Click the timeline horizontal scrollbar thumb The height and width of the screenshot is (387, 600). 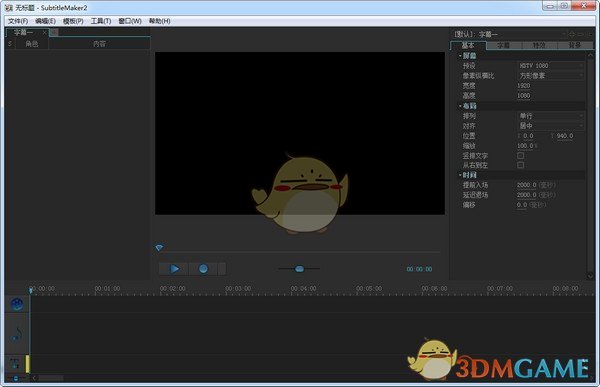click(51, 378)
